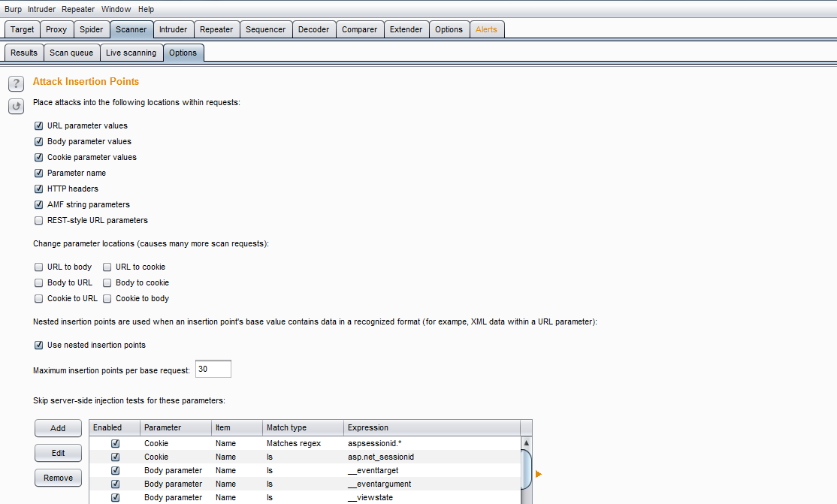Disable Use nested insertion points
Screen dimensions: 837x504
click(x=38, y=346)
